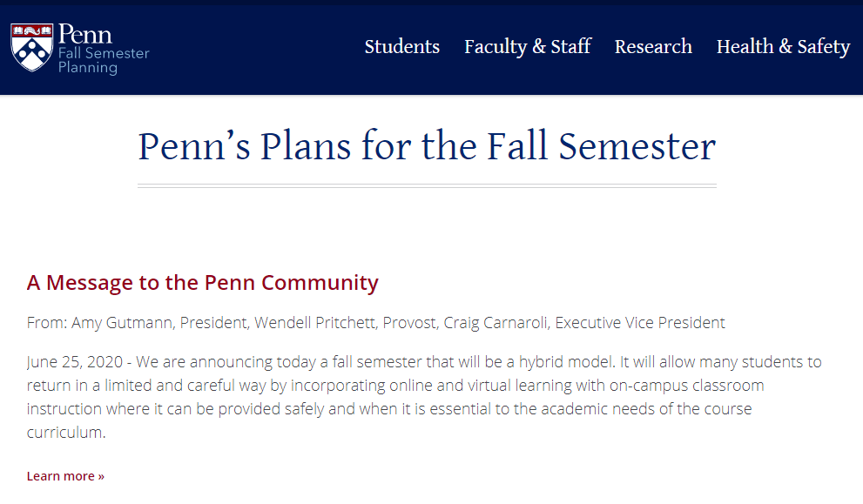Click the Penn shield crest logo

pyautogui.click(x=32, y=47)
